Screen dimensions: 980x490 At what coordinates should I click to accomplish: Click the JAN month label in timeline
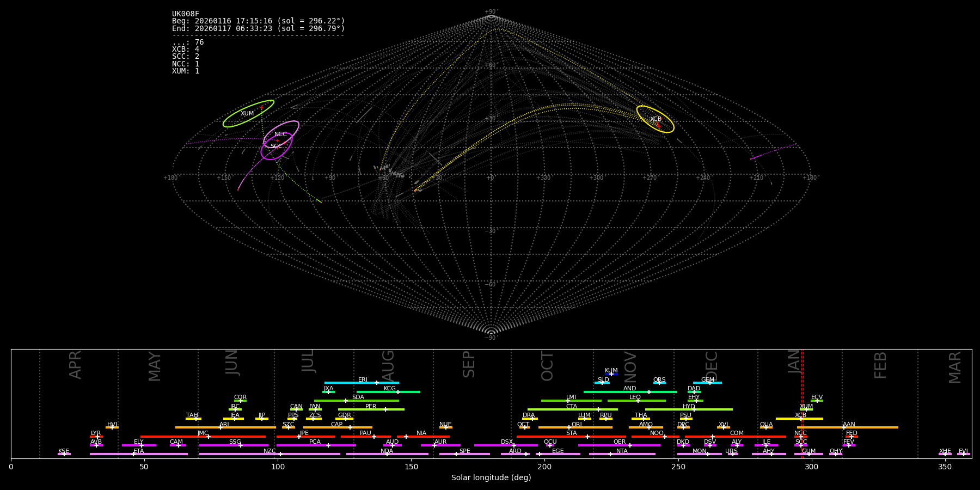point(795,362)
